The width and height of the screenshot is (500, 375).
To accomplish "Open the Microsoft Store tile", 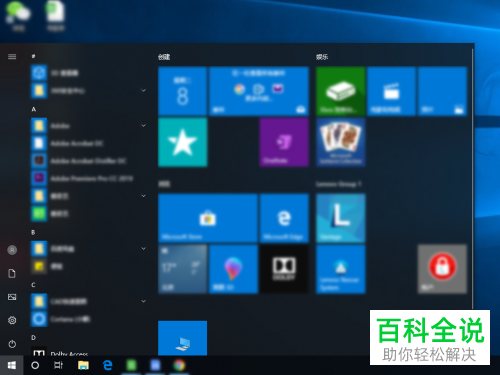I will (x=208, y=218).
